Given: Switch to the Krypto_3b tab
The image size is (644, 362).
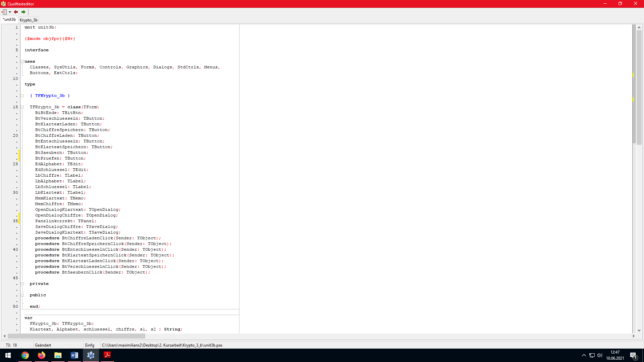Looking at the screenshot, I should click(29, 20).
